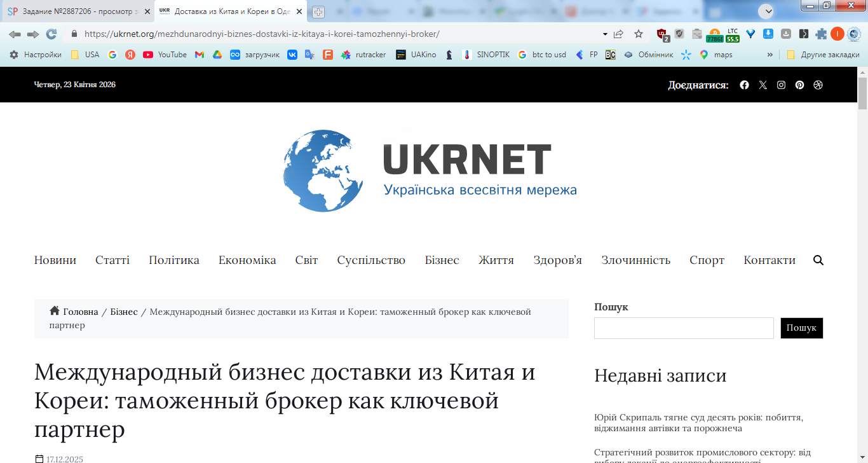Open the puzzle-piece Extensions menu
Screen dimensions: 868x463
(821, 34)
